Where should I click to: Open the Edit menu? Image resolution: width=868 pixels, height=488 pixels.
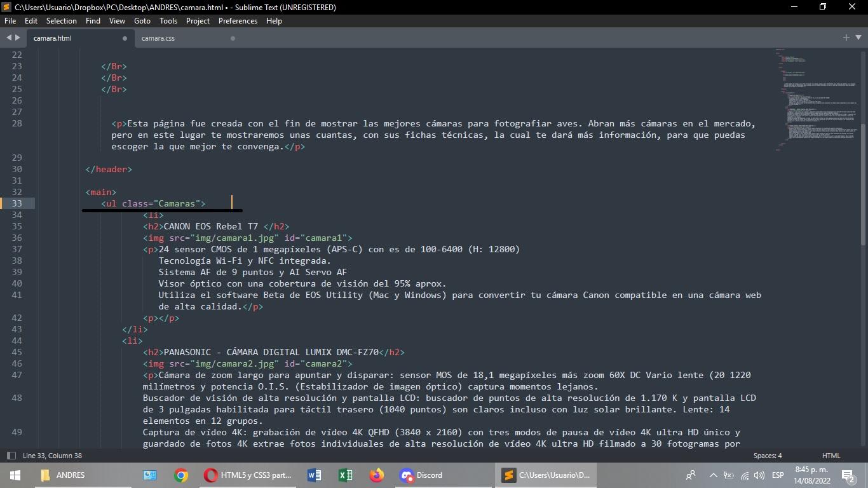tap(31, 21)
